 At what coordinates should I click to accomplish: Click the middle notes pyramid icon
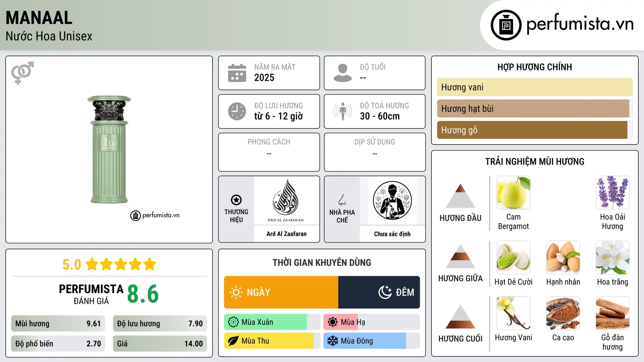coord(460,256)
